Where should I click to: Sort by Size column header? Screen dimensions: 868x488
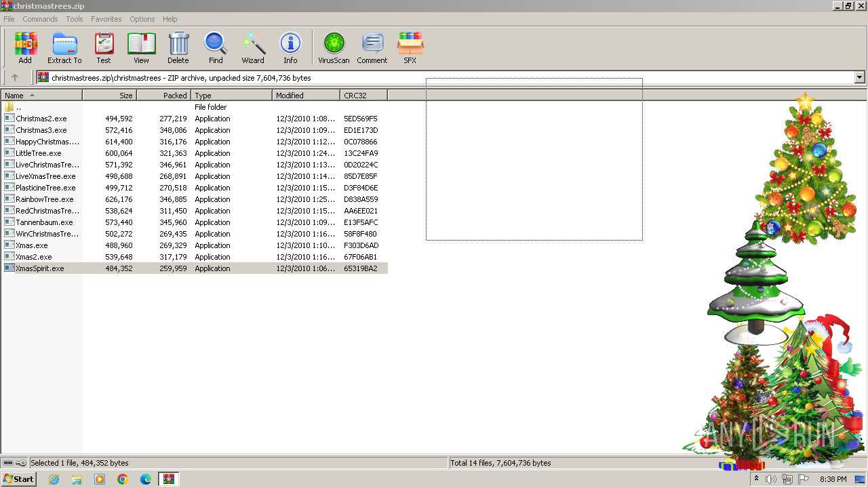point(110,96)
